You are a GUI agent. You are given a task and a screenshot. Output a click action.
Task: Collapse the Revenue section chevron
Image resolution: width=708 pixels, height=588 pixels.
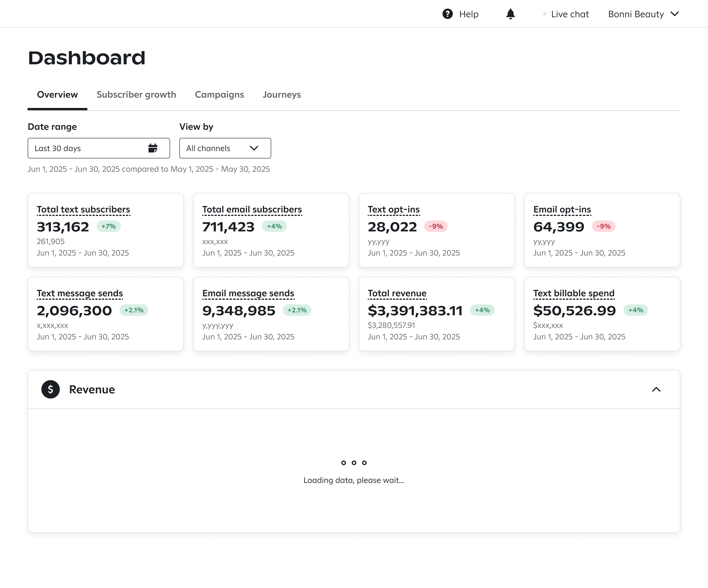pos(656,389)
